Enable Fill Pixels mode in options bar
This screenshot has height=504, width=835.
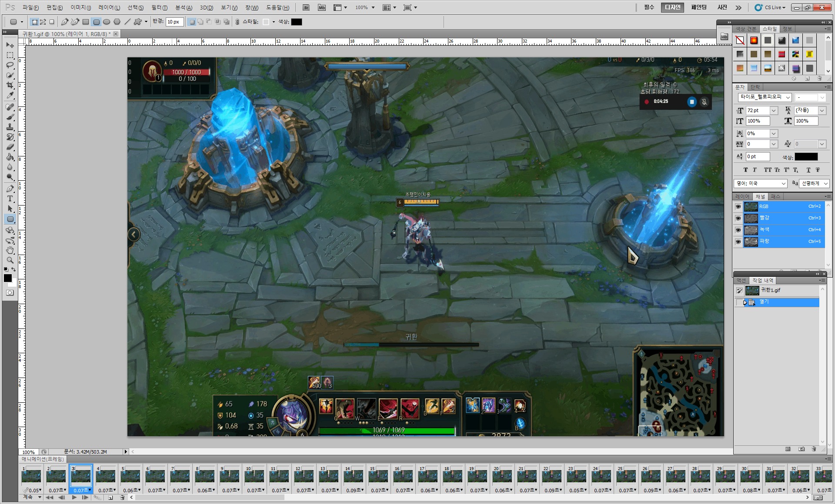52,22
